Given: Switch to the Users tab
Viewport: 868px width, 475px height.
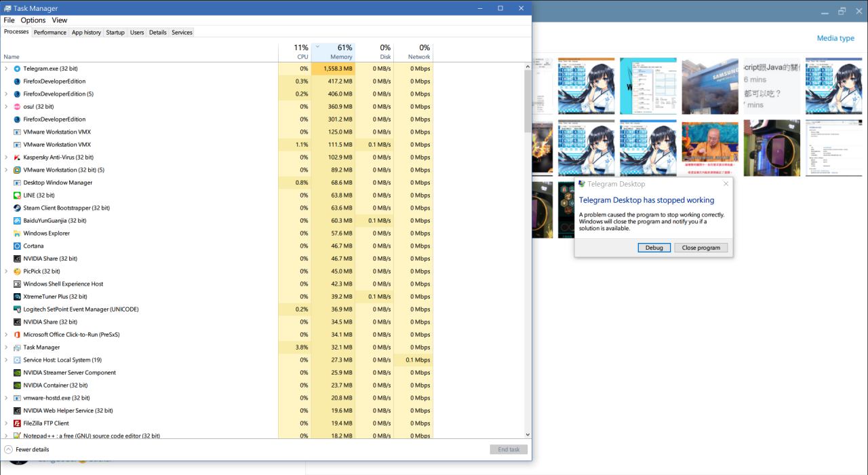Looking at the screenshot, I should (137, 33).
